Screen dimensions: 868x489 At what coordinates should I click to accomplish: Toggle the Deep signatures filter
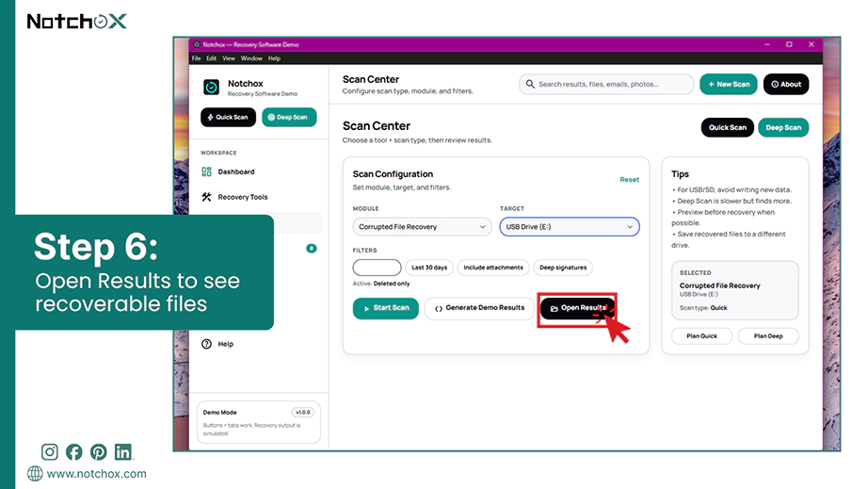click(x=563, y=268)
